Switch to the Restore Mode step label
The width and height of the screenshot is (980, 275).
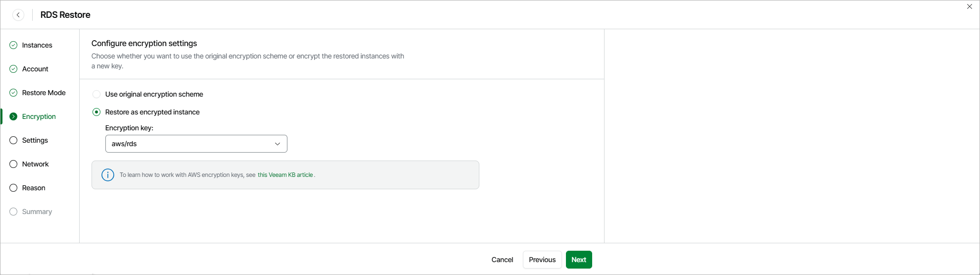pyautogui.click(x=44, y=93)
